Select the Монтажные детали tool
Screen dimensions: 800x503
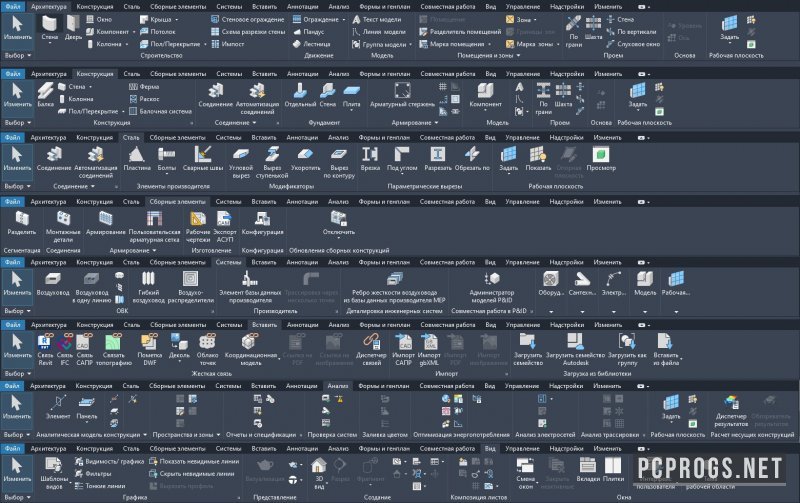point(63,227)
